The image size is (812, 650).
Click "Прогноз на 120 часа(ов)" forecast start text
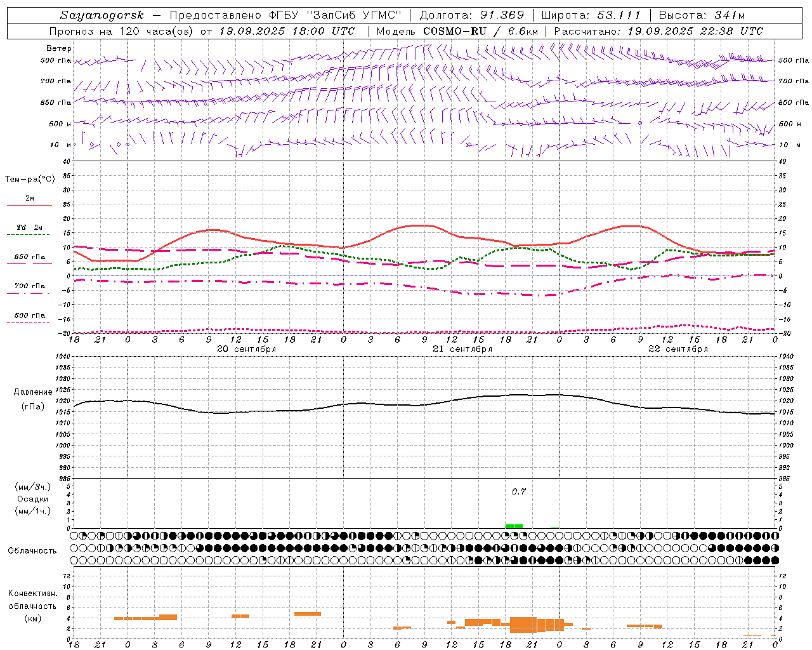pyautogui.click(x=122, y=31)
